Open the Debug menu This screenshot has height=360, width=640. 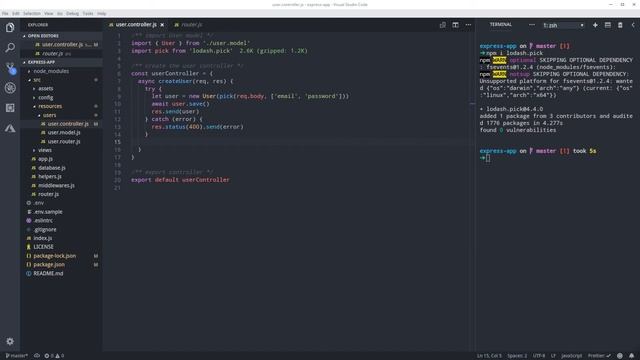coord(72,13)
